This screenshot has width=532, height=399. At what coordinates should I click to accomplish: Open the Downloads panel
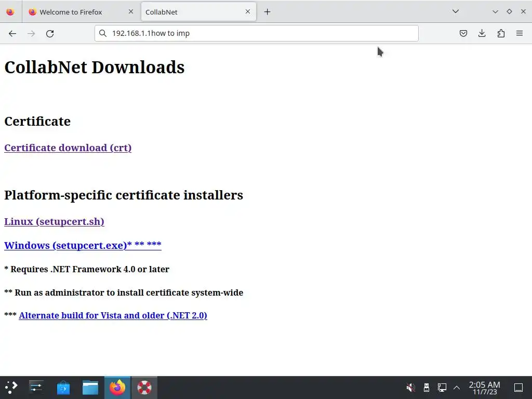[482, 33]
